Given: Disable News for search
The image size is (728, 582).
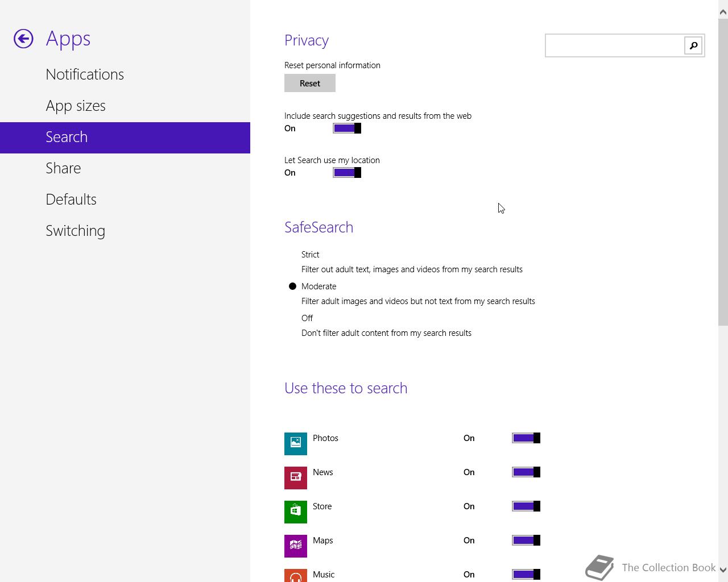Looking at the screenshot, I should pyautogui.click(x=526, y=472).
